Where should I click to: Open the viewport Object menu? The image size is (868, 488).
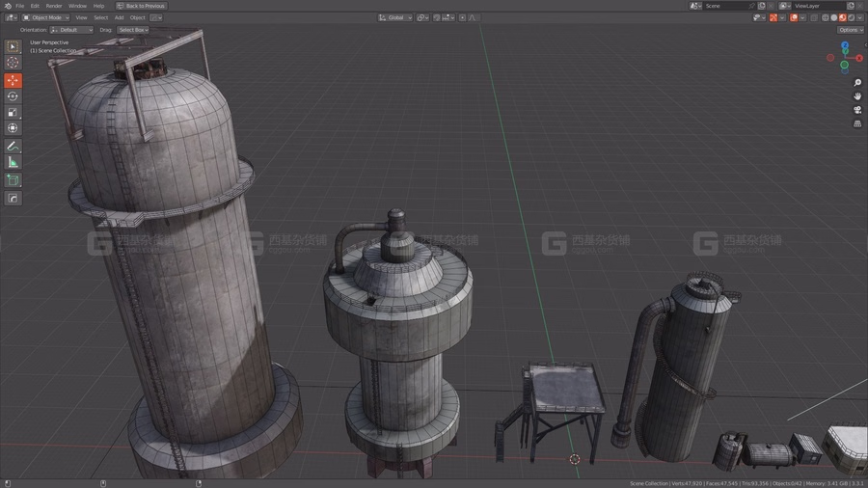137,17
